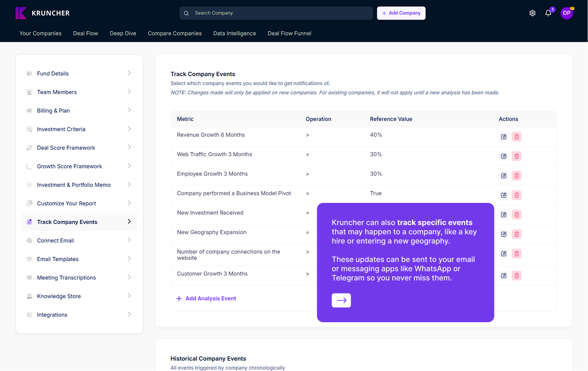Open the settings gear icon
The width and height of the screenshot is (588, 371).
click(532, 13)
